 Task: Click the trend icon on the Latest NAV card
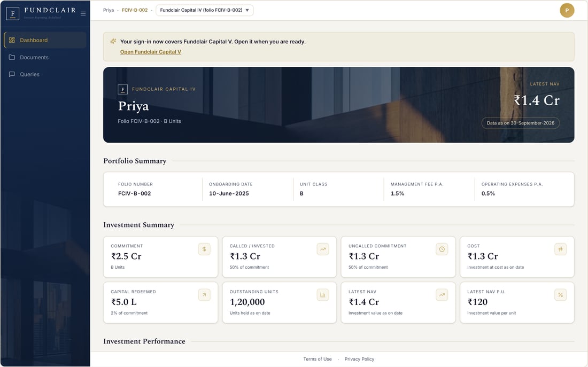coord(442,295)
